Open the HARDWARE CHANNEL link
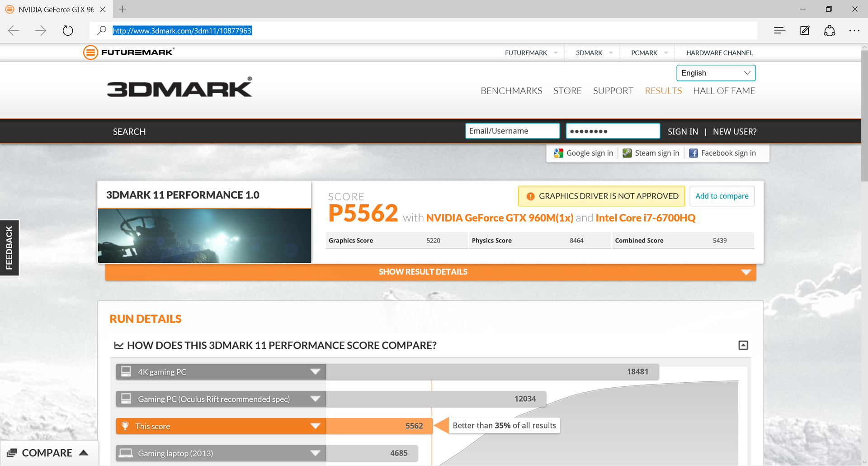 (719, 53)
